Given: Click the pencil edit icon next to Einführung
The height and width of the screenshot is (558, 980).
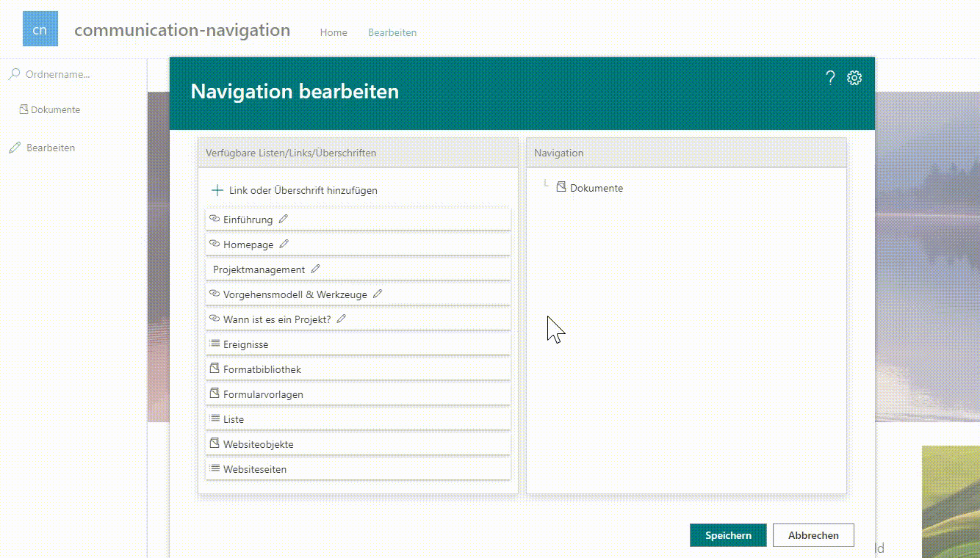Looking at the screenshot, I should pos(284,219).
